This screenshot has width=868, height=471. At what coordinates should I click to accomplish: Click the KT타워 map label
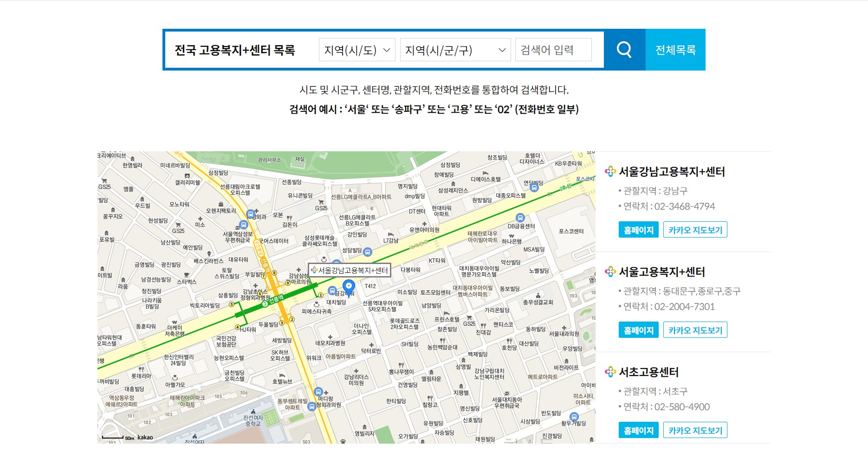click(437, 261)
